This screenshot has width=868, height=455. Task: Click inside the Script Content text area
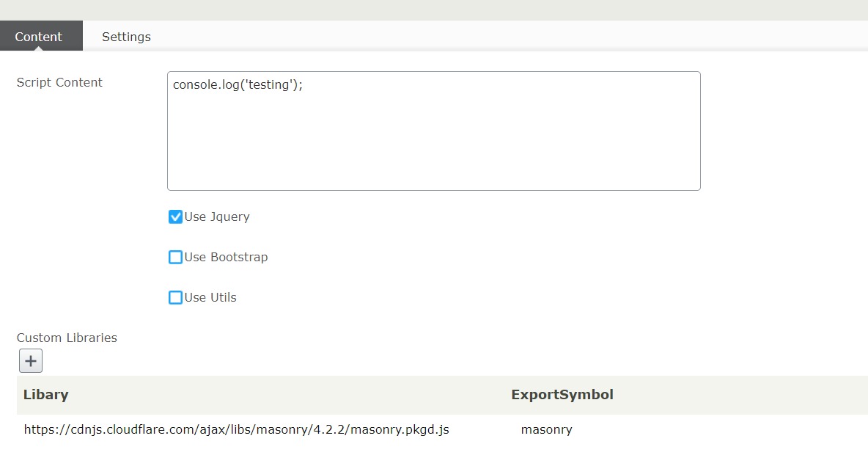[433, 139]
